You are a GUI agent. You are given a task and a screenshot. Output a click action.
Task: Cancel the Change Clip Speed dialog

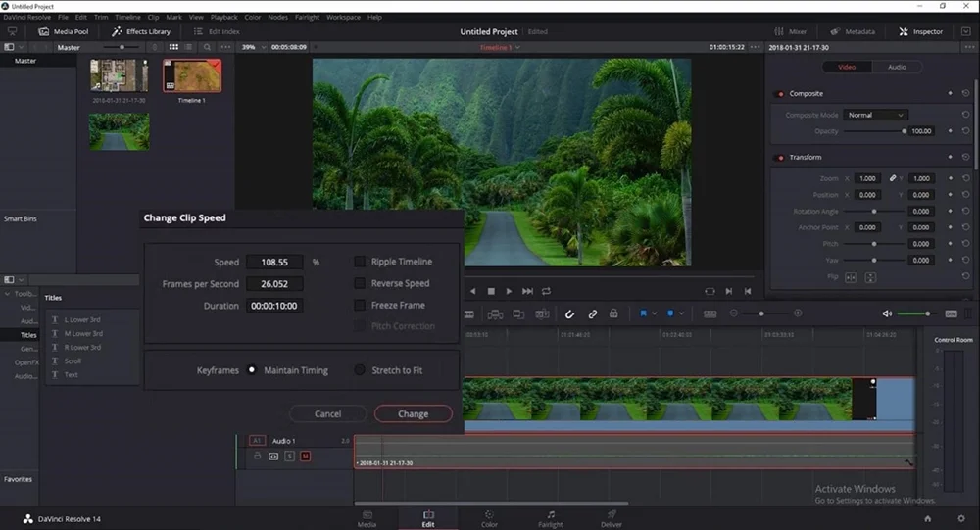pyautogui.click(x=327, y=413)
